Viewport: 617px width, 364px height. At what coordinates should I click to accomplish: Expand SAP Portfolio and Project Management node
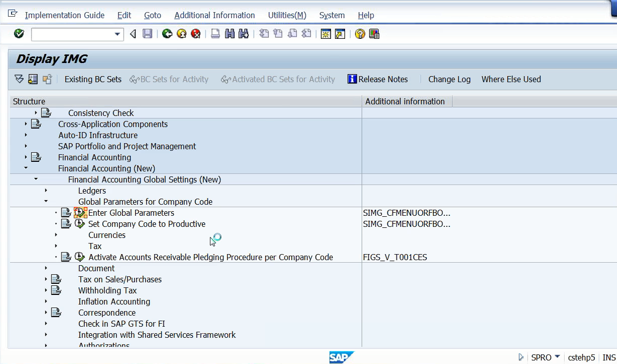point(26,146)
